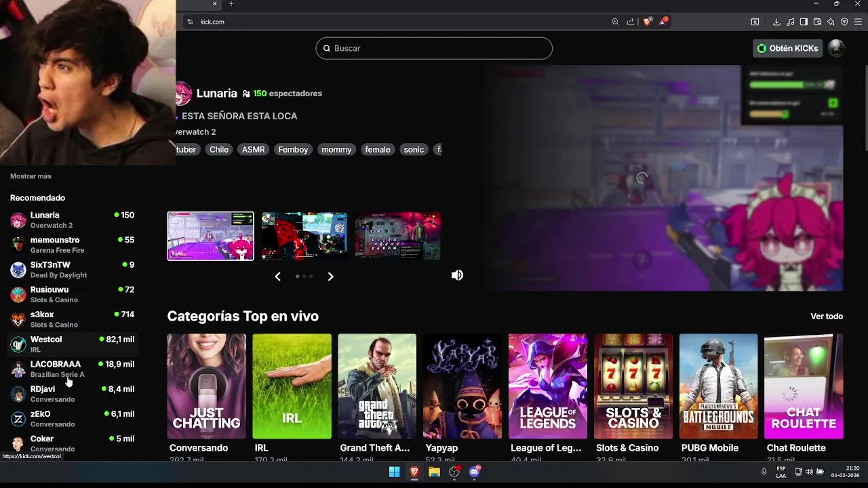
Task: Click the share page icon in address bar
Action: (x=631, y=22)
